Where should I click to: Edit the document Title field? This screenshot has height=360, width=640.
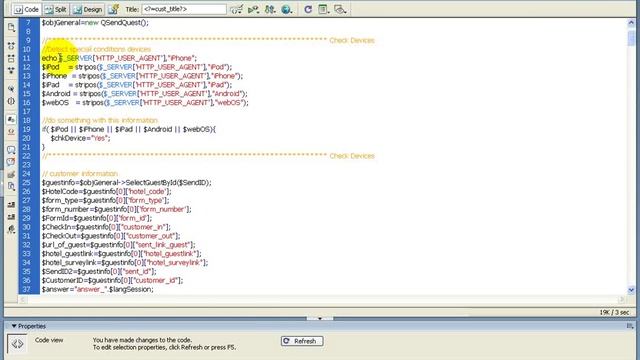click(184, 9)
